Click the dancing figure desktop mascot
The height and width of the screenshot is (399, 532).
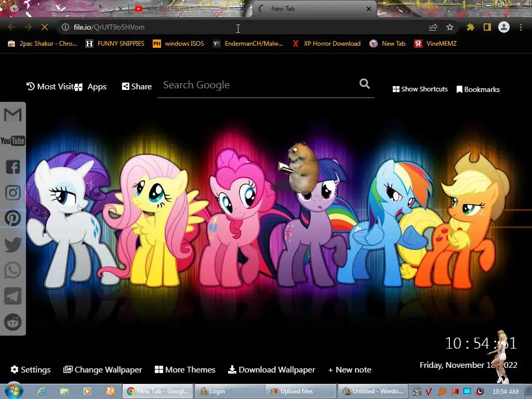point(501,356)
